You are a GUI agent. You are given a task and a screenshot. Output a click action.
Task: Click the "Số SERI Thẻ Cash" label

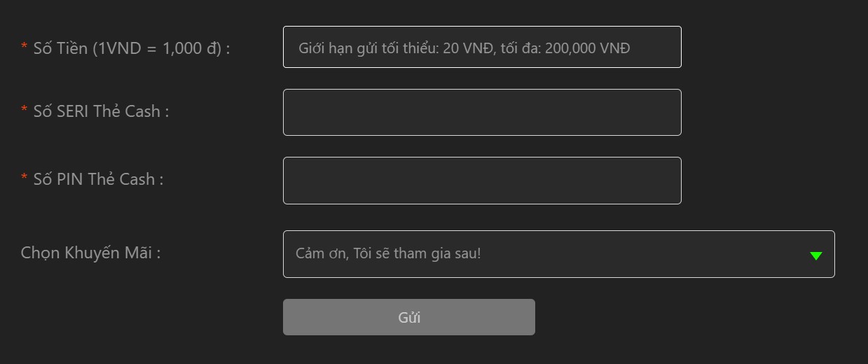101,111
